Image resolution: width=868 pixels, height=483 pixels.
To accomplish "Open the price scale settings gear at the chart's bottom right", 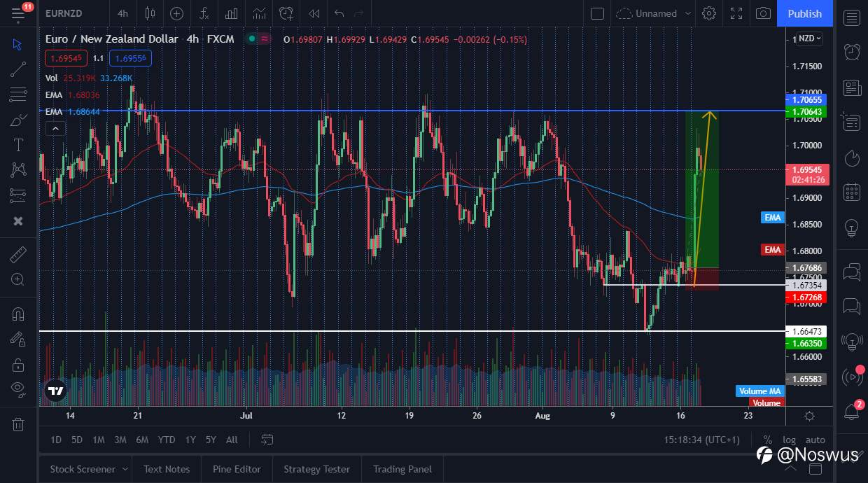I will coord(809,416).
